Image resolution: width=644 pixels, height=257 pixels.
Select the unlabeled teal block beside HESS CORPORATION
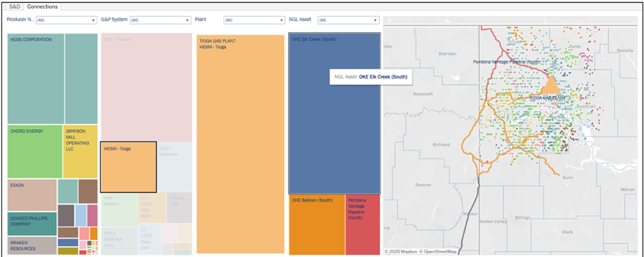[x=81, y=79]
